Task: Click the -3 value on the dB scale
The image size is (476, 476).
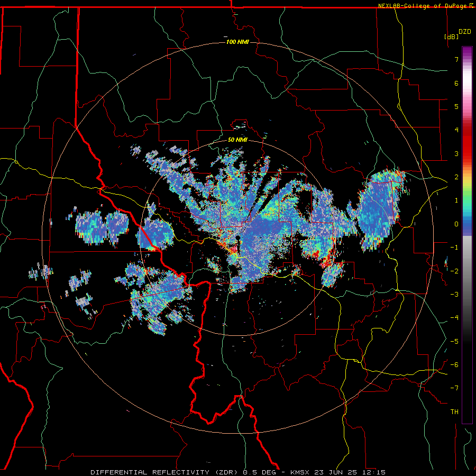Action: click(x=454, y=295)
